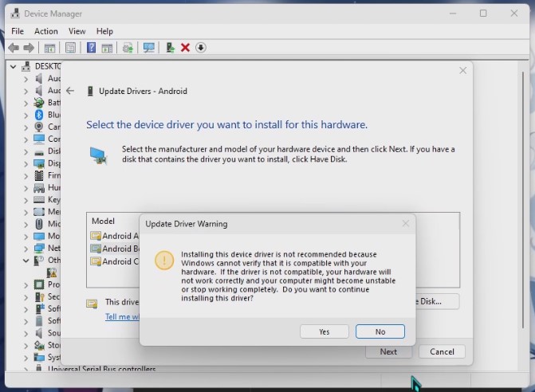Click the Cancel button in the wizard

point(442,351)
